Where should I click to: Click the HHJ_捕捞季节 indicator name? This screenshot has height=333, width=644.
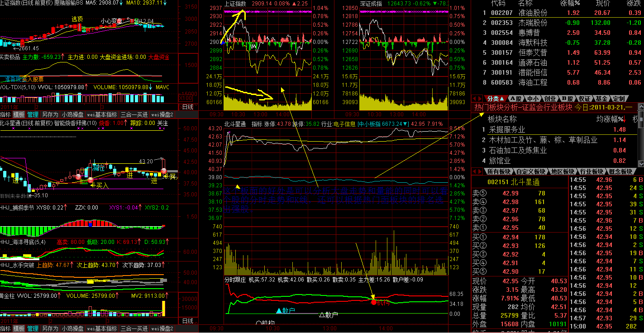tap(17, 208)
